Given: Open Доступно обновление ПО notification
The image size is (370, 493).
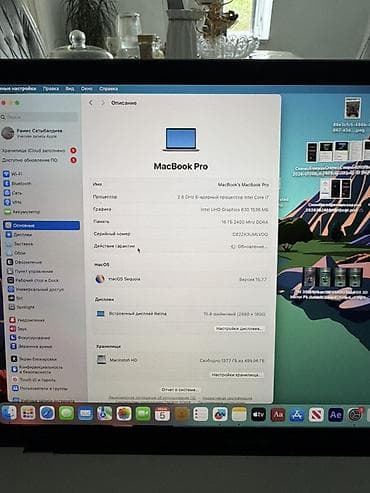Looking at the screenshot, I should pyautogui.click(x=39, y=160).
